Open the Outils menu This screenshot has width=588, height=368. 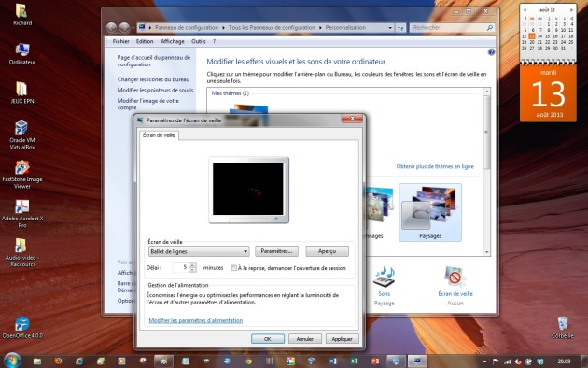point(199,41)
